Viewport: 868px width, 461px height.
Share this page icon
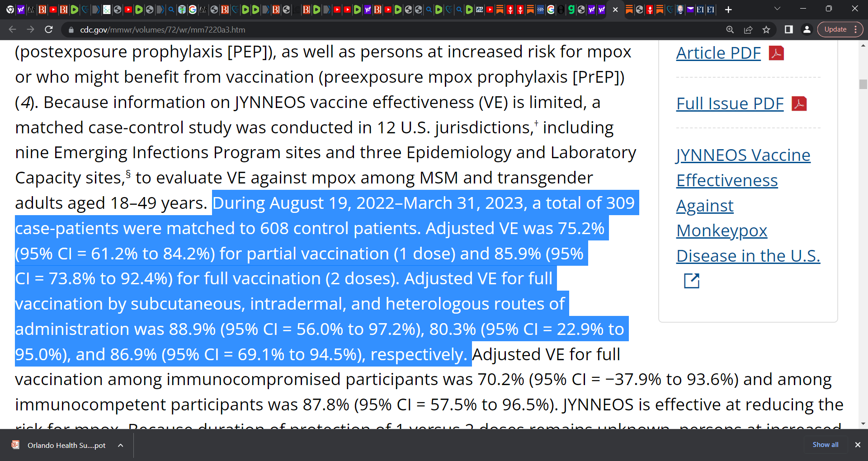(x=748, y=29)
